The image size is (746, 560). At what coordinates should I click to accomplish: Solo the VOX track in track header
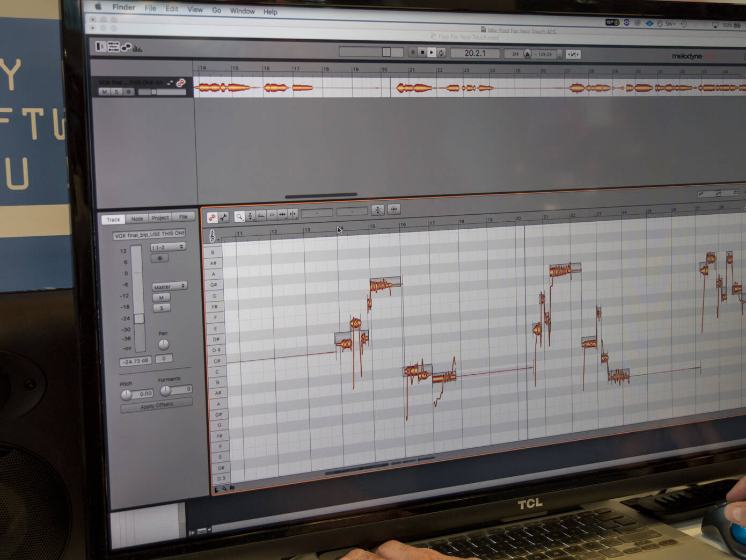tap(116, 92)
